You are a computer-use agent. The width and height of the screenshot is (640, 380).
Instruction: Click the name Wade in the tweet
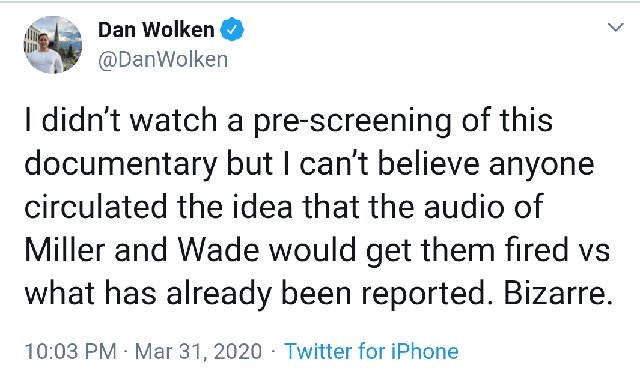click(218, 249)
